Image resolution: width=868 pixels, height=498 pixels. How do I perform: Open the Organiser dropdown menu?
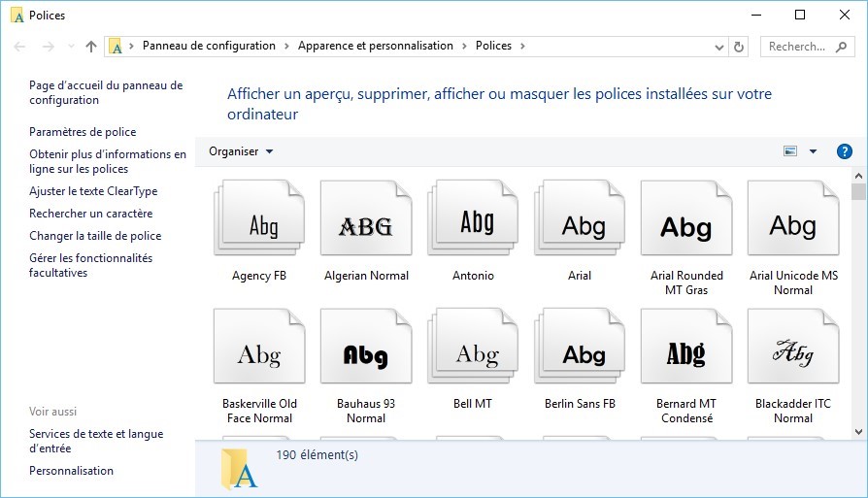241,151
